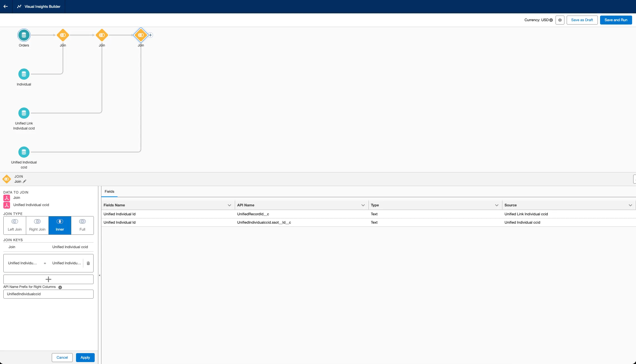Switch to the Fields tab
Viewport: 636px width, 364px height.
(x=109, y=192)
